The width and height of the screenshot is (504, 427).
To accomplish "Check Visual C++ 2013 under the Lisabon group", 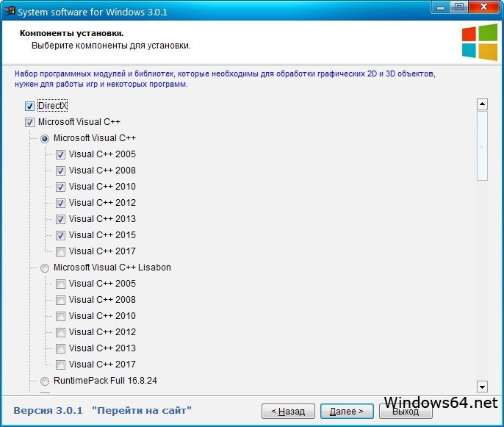I will (60, 348).
